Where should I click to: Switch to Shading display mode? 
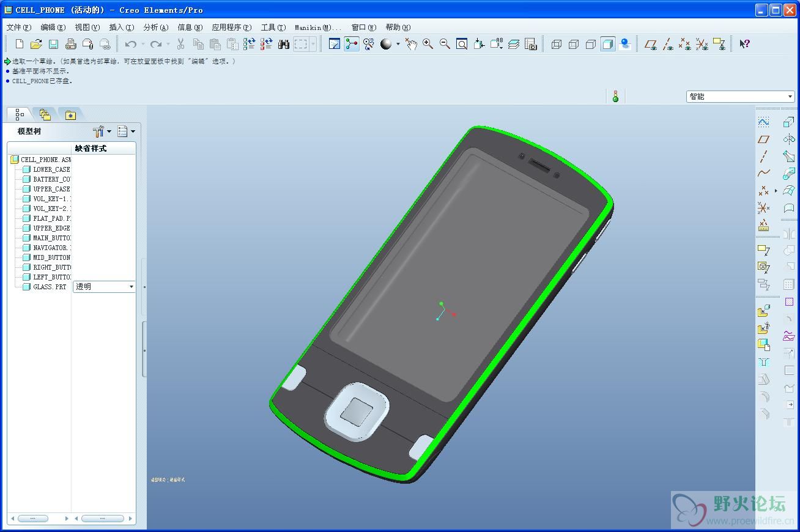coord(608,44)
